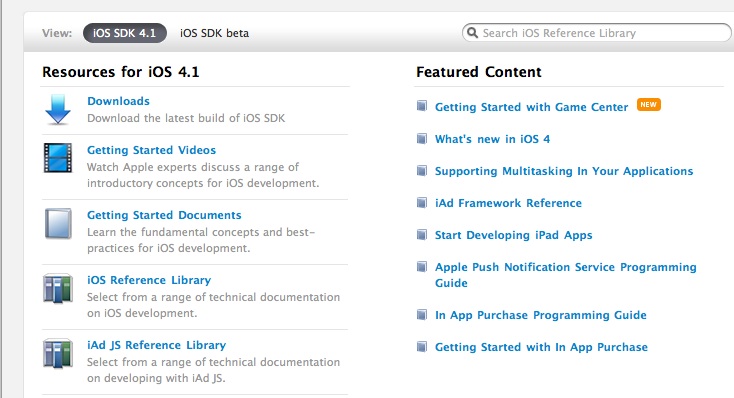
Task: Click the magnifying glass search icon
Action: point(472,33)
